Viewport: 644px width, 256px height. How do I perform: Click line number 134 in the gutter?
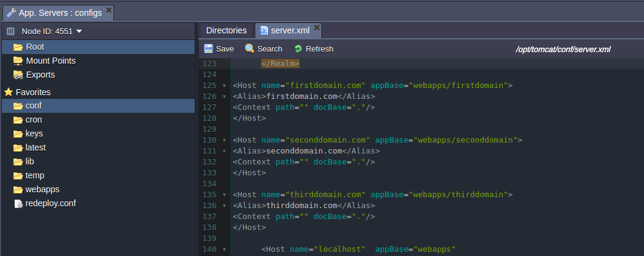209,184
